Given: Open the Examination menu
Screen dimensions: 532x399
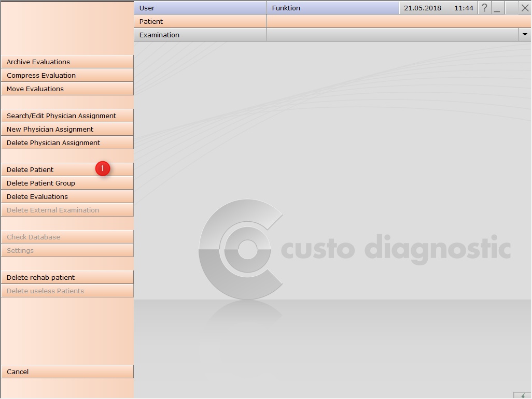Looking at the screenshot, I should point(200,35).
